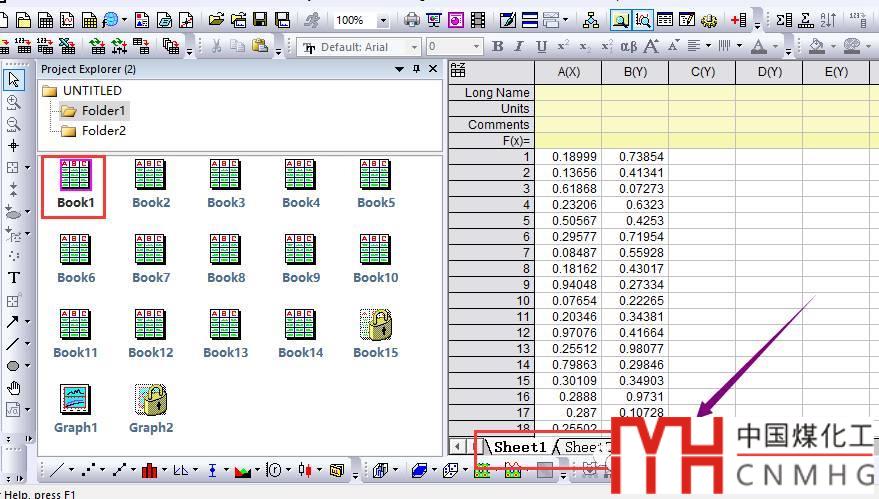
Task: Switch to the Sheet1 tab
Action: tap(520, 447)
